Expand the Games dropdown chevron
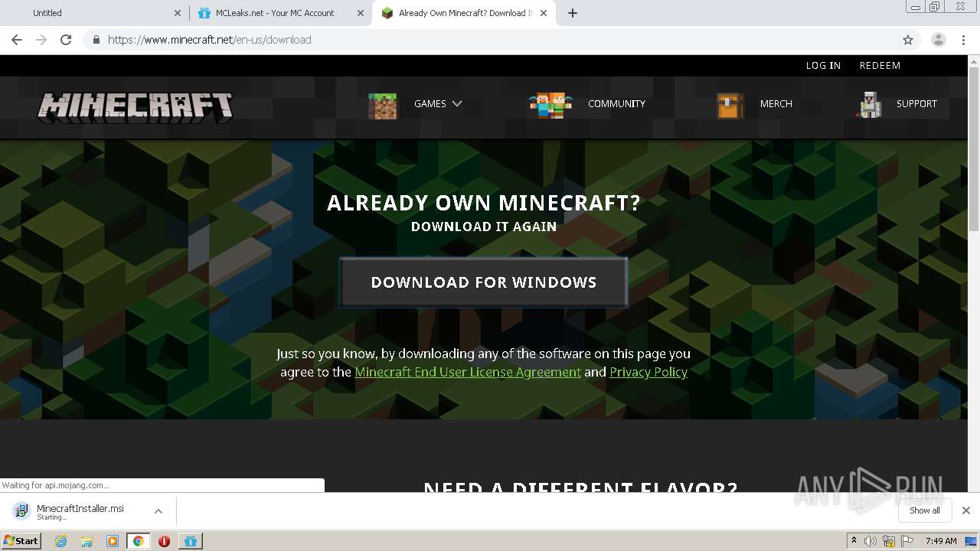The image size is (980, 551). coord(457,103)
